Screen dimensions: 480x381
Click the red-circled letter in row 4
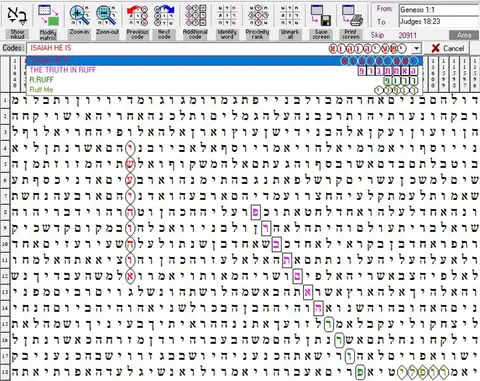[x=130, y=149]
